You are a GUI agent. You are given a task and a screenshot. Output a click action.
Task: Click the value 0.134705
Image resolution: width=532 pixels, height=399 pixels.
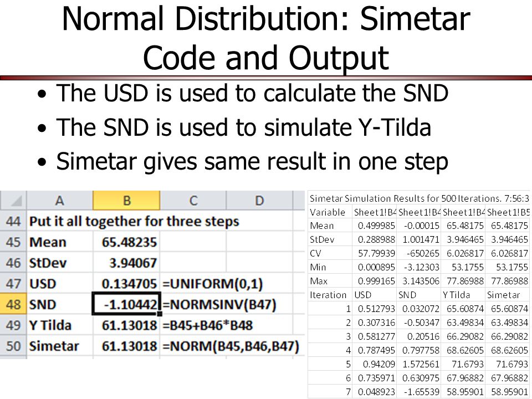(x=129, y=284)
